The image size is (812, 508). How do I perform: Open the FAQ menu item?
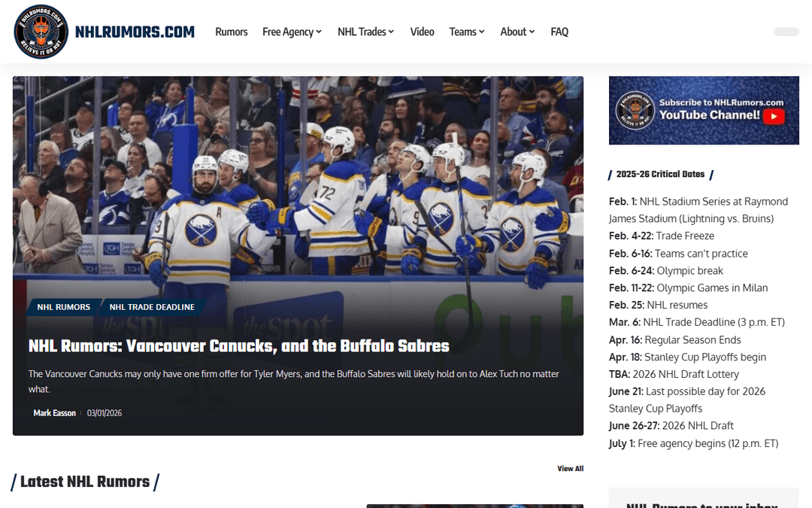tap(559, 32)
